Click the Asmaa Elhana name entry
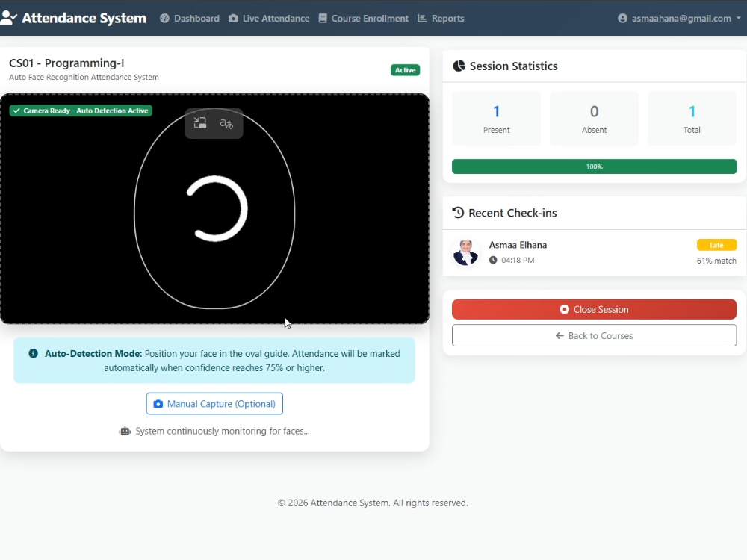The image size is (747, 560). point(518,245)
